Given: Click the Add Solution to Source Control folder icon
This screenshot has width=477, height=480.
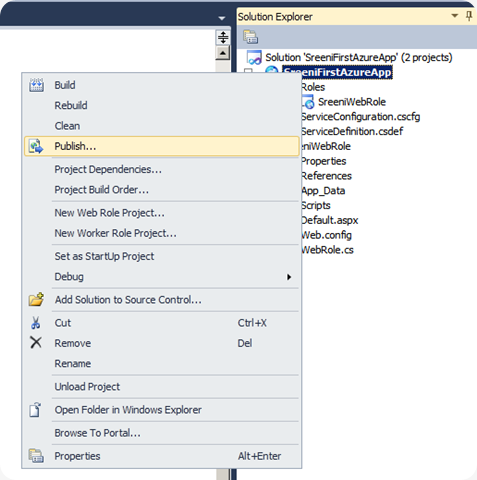Looking at the screenshot, I should (36, 299).
